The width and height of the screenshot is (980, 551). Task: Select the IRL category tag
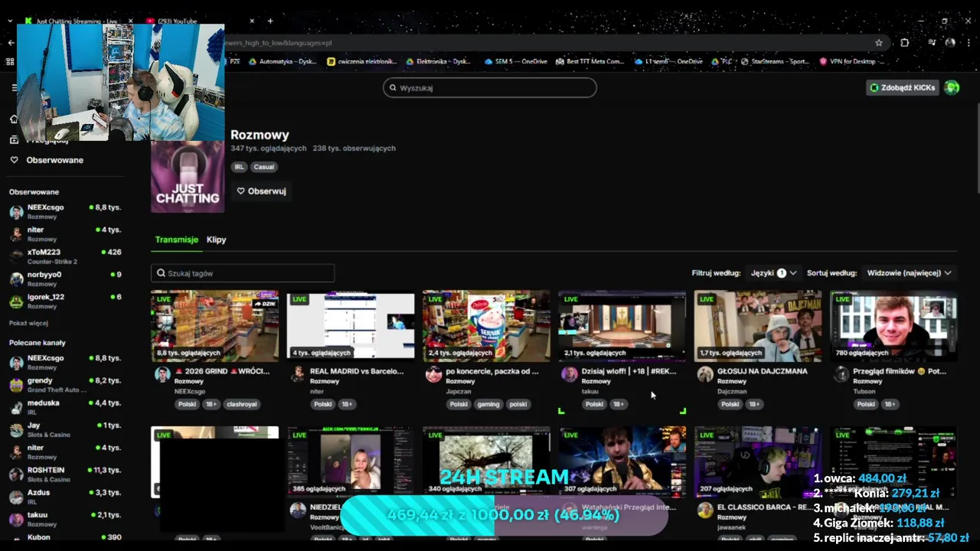pos(239,167)
